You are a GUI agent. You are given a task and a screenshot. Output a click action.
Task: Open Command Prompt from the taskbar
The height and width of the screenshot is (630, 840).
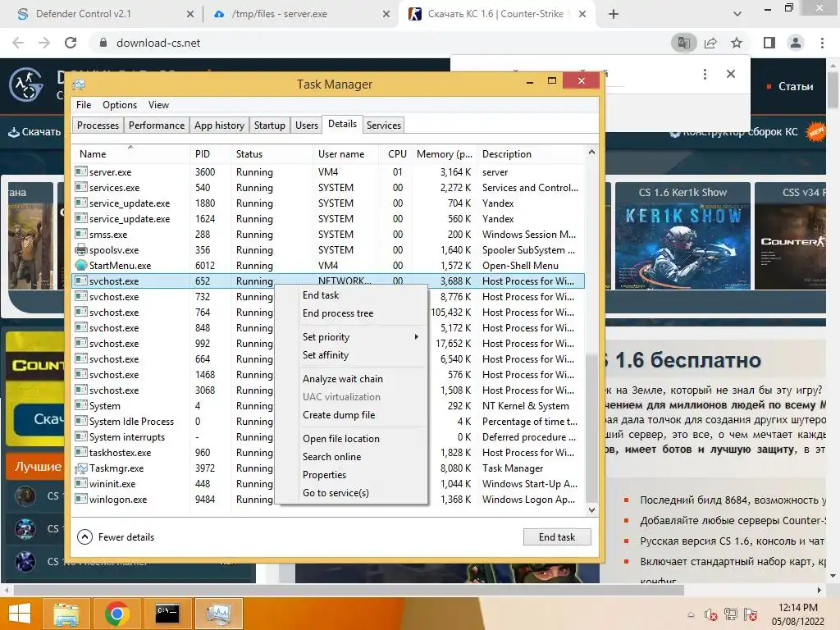click(x=167, y=614)
